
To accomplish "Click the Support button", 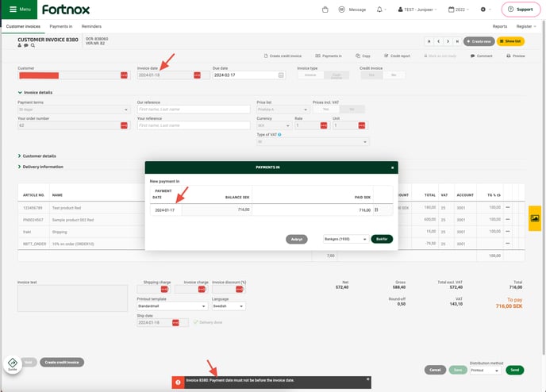I will [521, 10].
